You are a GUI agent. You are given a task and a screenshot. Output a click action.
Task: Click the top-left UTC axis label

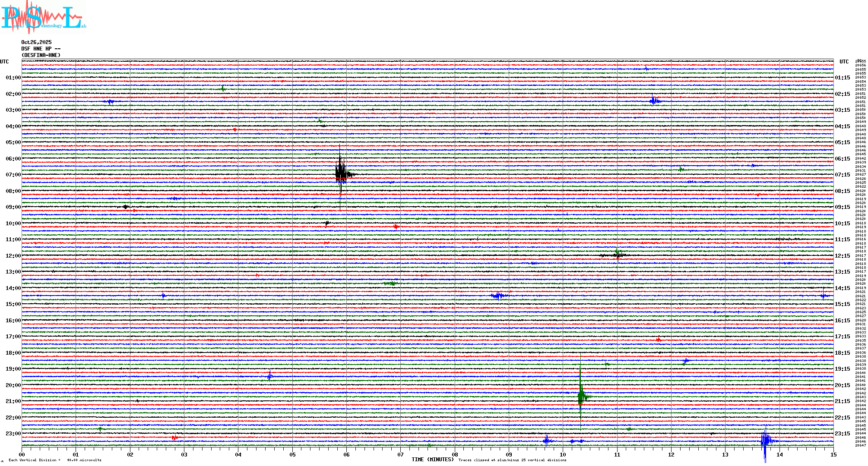(4, 62)
